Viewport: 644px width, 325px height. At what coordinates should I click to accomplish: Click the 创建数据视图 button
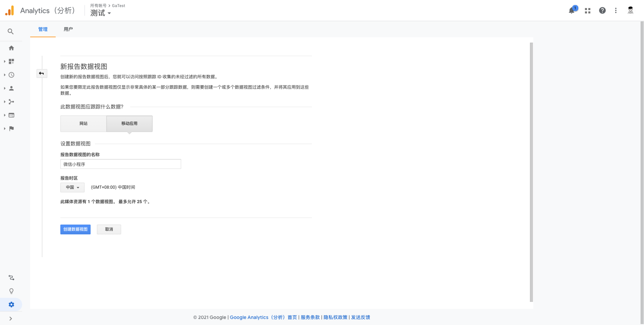pyautogui.click(x=75, y=229)
